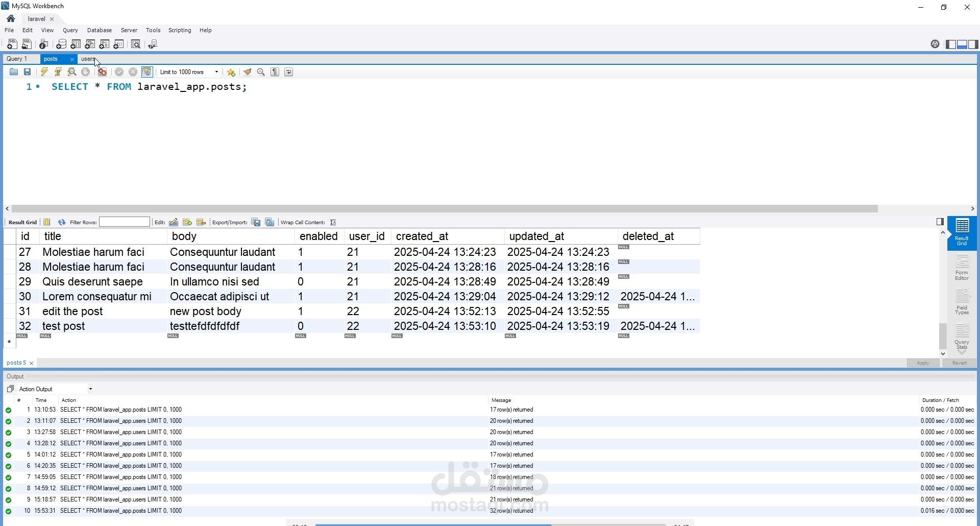Open the home screen tab icon
The image size is (980, 526).
click(11, 18)
